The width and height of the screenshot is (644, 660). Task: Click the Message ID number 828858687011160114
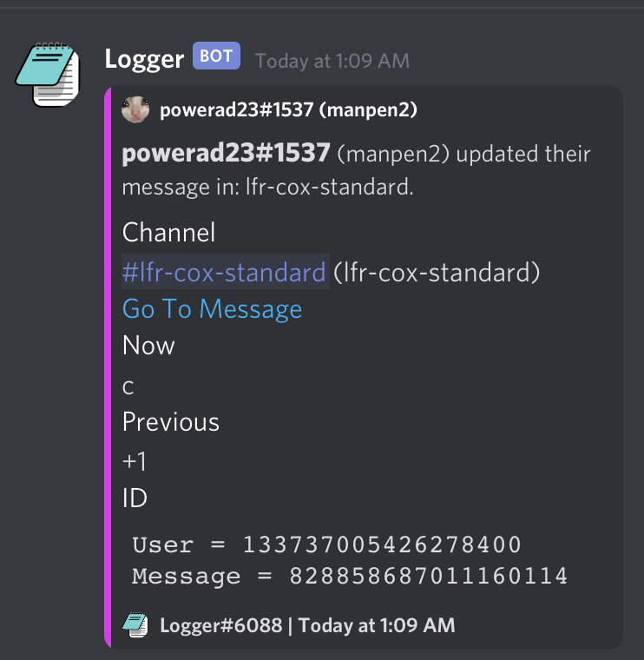pyautogui.click(x=429, y=576)
